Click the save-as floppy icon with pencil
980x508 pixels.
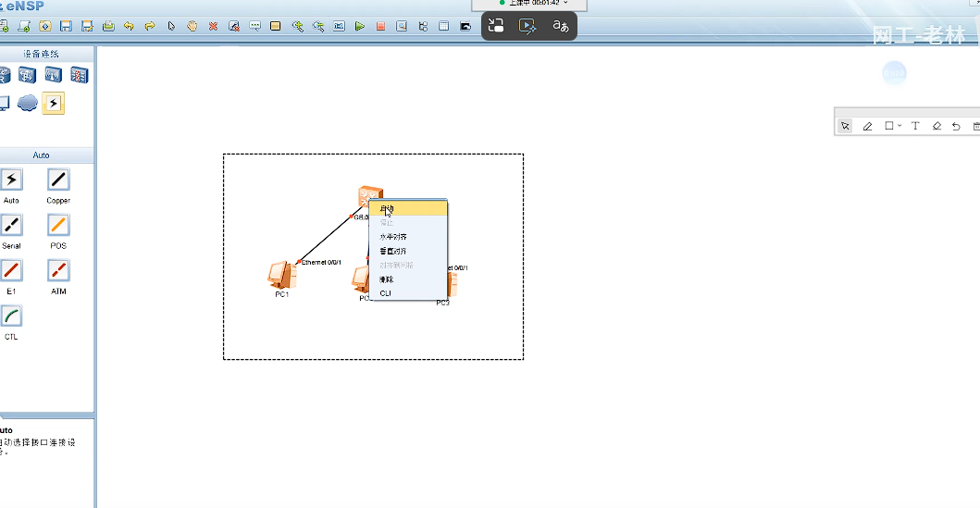87,26
